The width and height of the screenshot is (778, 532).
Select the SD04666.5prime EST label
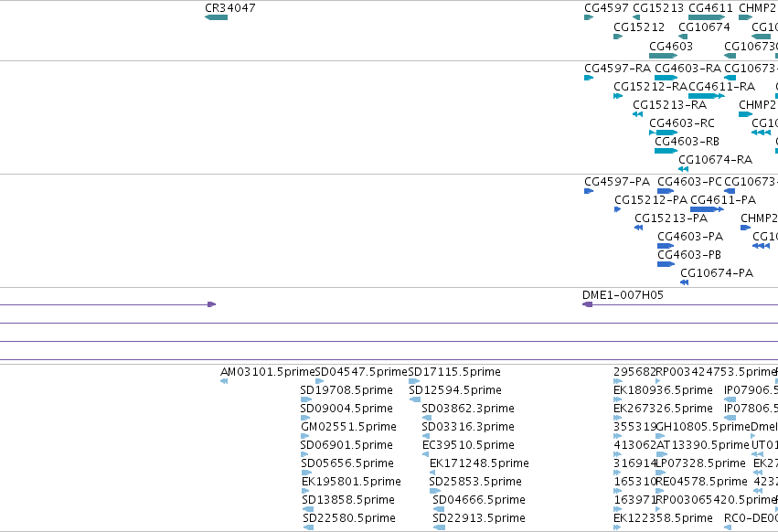479,500
